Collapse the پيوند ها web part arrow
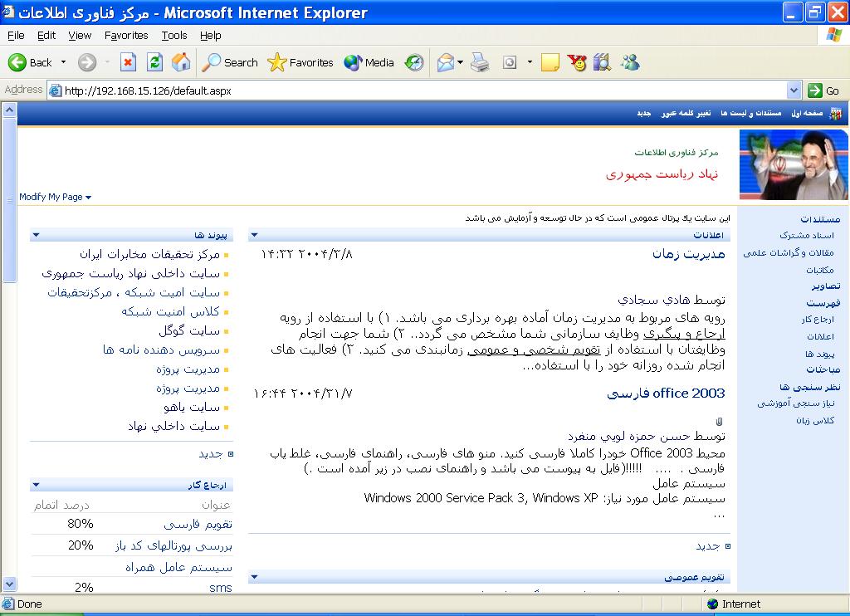The width and height of the screenshot is (850, 616). pos(36,235)
